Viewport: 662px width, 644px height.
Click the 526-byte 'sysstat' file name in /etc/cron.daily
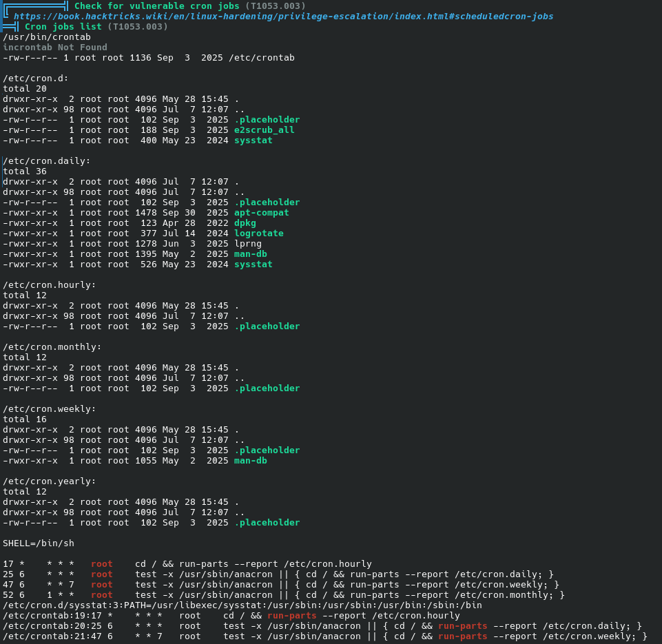[254, 264]
